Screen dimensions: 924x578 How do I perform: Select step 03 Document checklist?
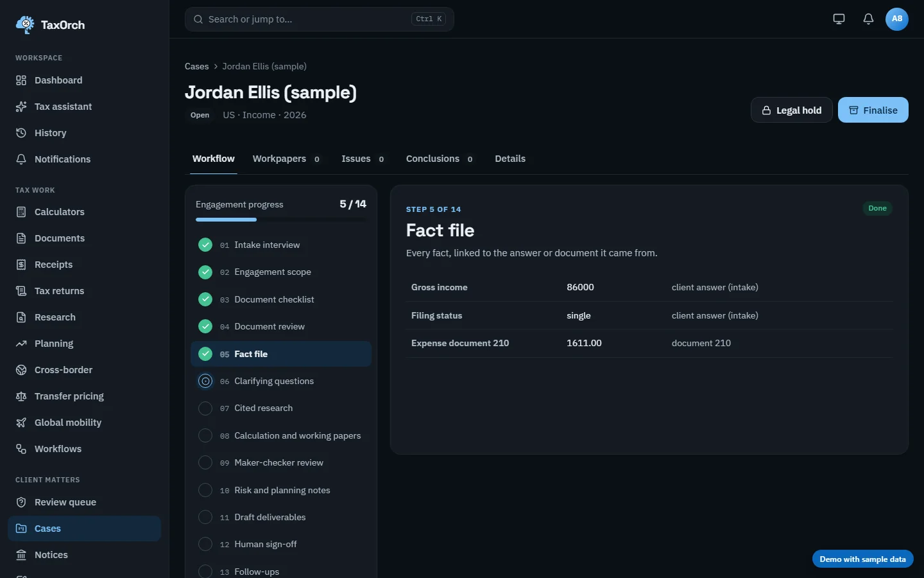(x=281, y=299)
